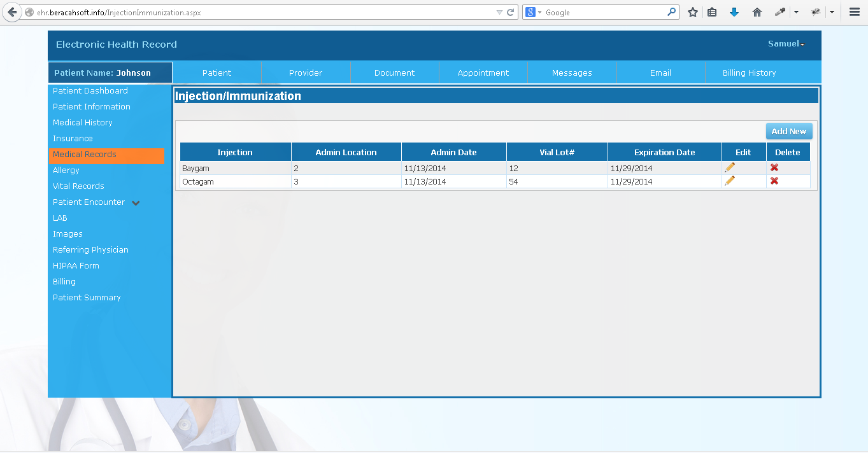This screenshot has width=868, height=453.
Task: Open the LAB sidebar link
Action: 60,218
